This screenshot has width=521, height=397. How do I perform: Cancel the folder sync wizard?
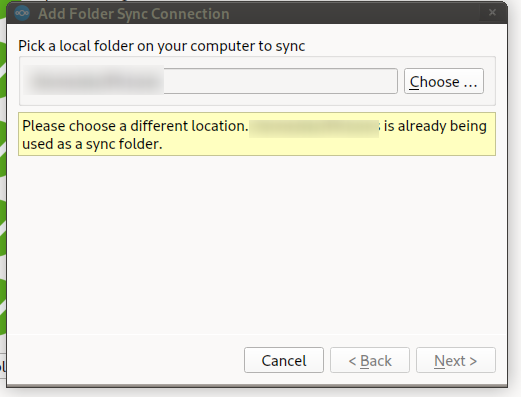click(x=284, y=360)
